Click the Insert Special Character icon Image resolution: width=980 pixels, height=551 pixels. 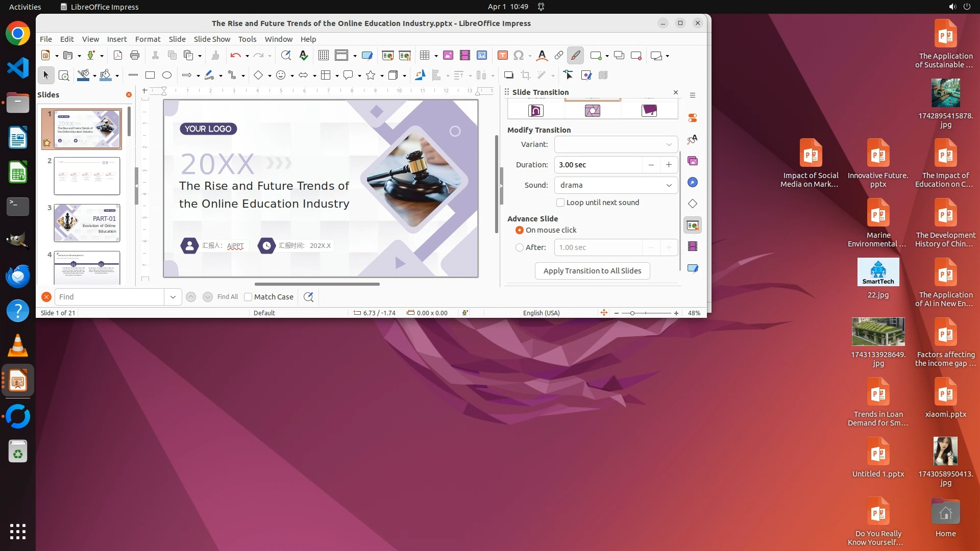coord(519,55)
